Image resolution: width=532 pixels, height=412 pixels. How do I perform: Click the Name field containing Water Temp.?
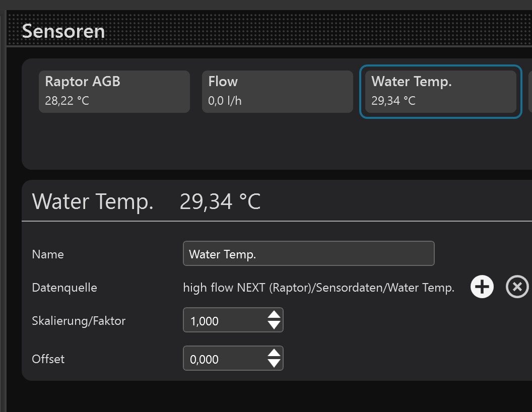coord(308,254)
